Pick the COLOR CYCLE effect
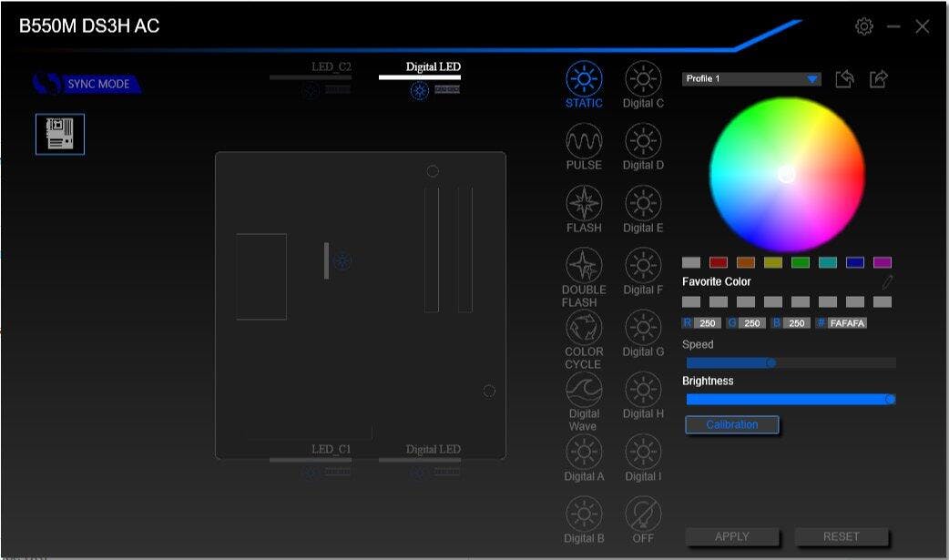Image resolution: width=949 pixels, height=560 pixels. pos(584,328)
